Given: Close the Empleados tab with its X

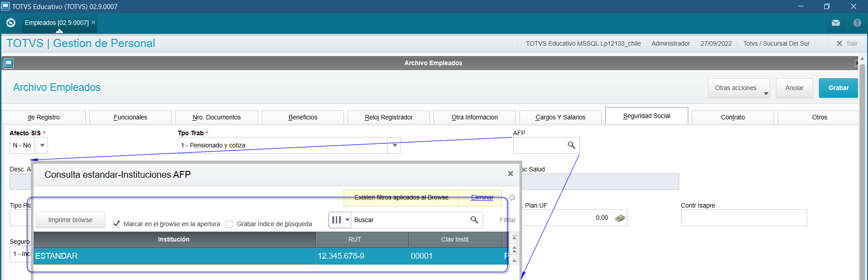Looking at the screenshot, I should [94, 22].
